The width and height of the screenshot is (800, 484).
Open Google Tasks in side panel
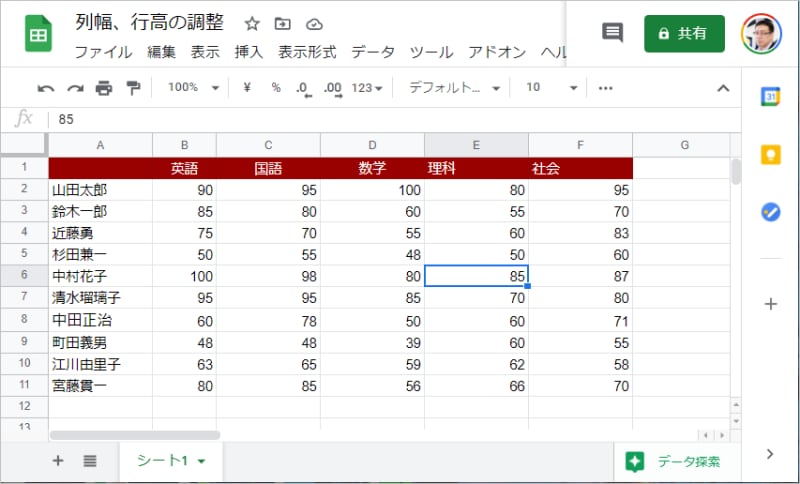pyautogui.click(x=770, y=212)
